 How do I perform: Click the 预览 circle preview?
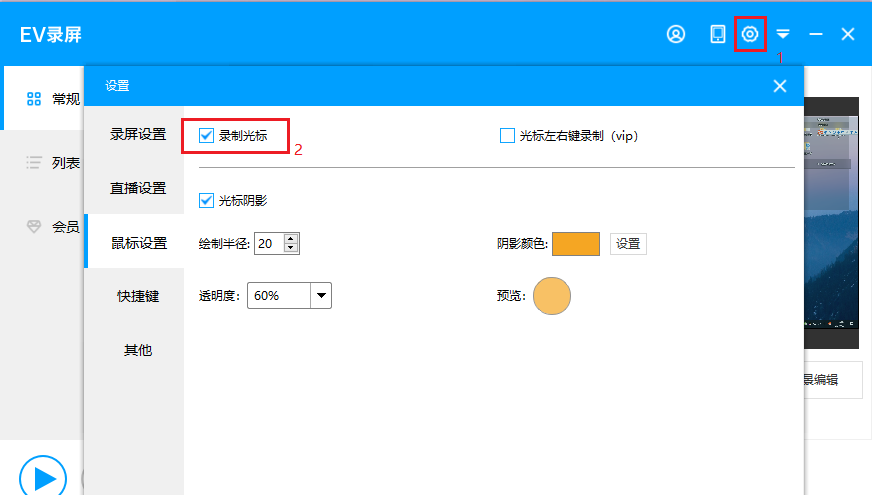coord(552,296)
